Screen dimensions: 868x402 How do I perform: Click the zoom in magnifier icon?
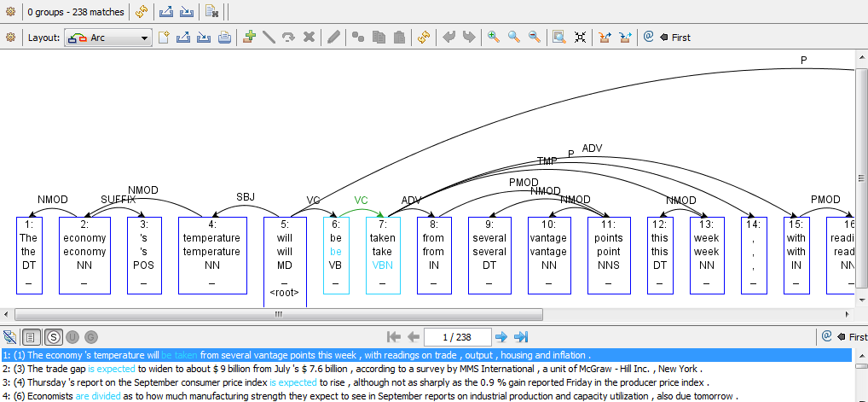(x=493, y=38)
